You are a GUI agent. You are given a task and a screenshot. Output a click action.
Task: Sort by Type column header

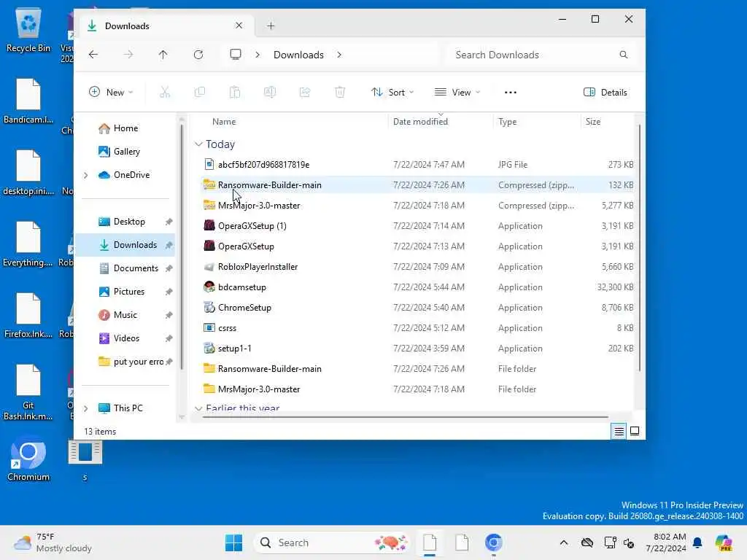(508, 122)
